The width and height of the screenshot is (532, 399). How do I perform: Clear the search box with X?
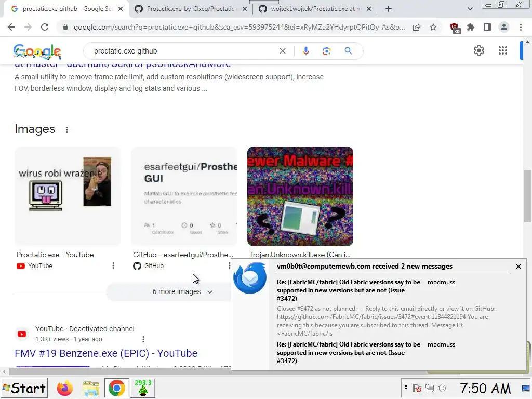[282, 51]
